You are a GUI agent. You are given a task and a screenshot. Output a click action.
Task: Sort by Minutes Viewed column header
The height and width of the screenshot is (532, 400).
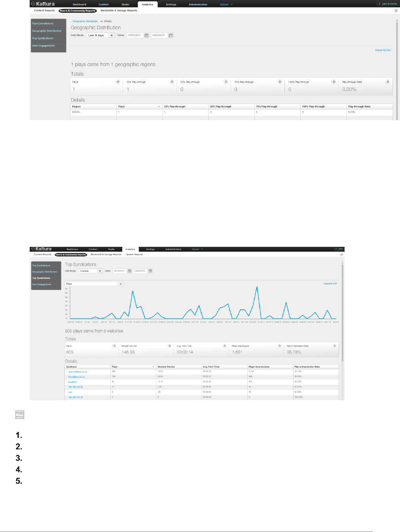(179, 367)
